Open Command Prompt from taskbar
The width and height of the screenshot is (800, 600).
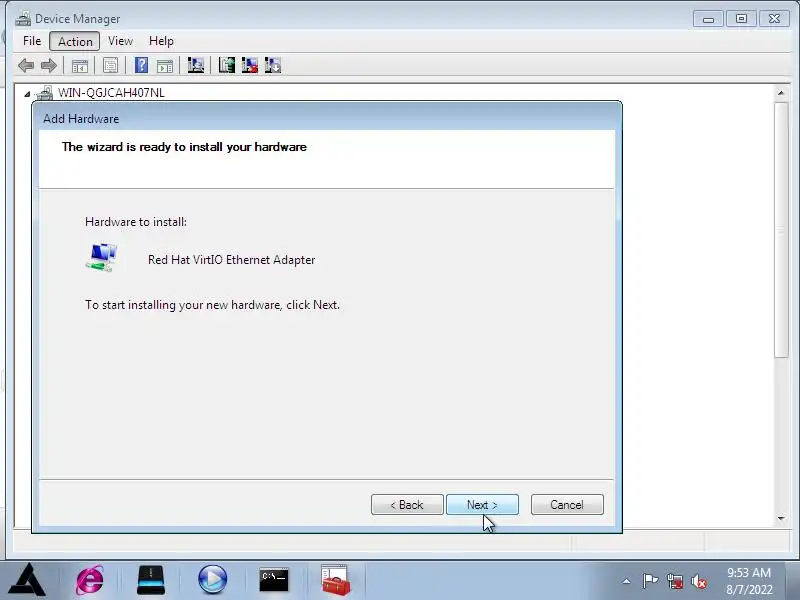(x=274, y=580)
